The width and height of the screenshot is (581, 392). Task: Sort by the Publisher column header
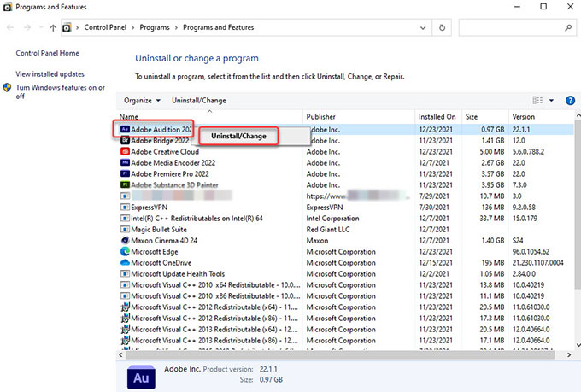point(359,116)
